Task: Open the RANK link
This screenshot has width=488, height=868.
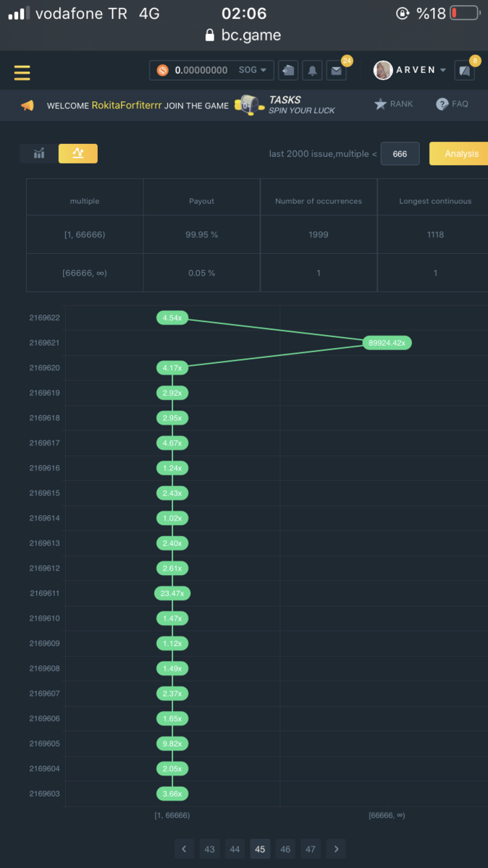Action: click(x=393, y=104)
